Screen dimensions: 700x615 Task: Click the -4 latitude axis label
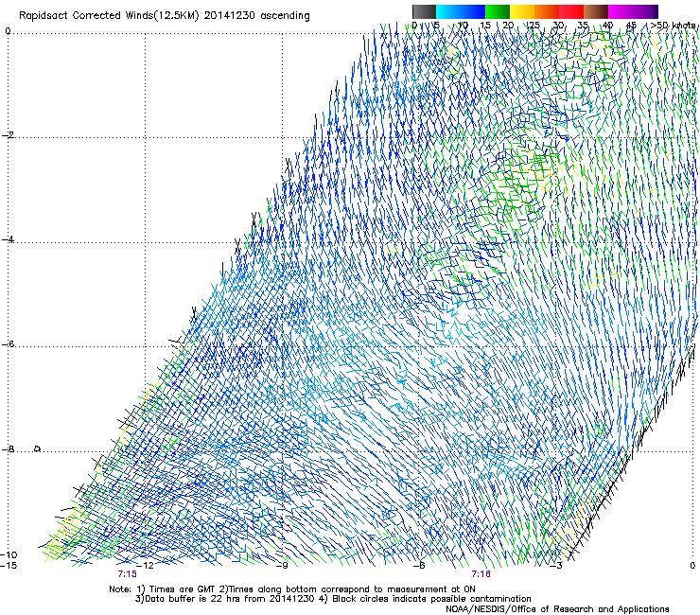(x=8, y=239)
